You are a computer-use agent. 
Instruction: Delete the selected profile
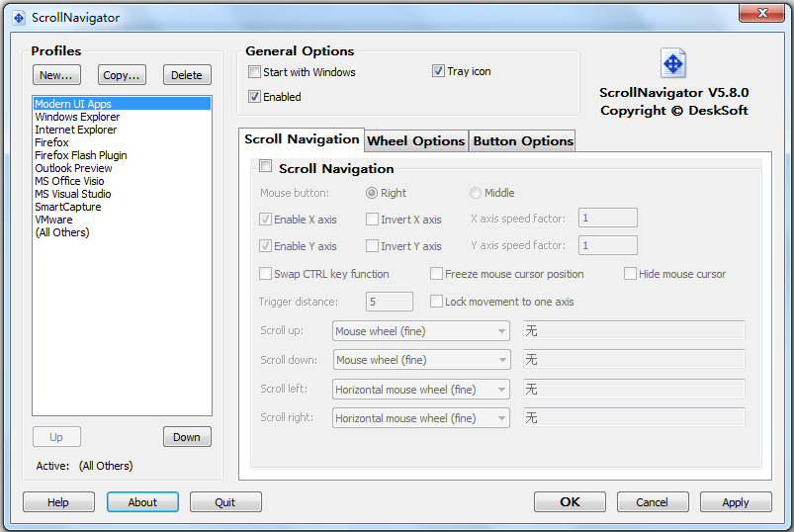tap(187, 75)
